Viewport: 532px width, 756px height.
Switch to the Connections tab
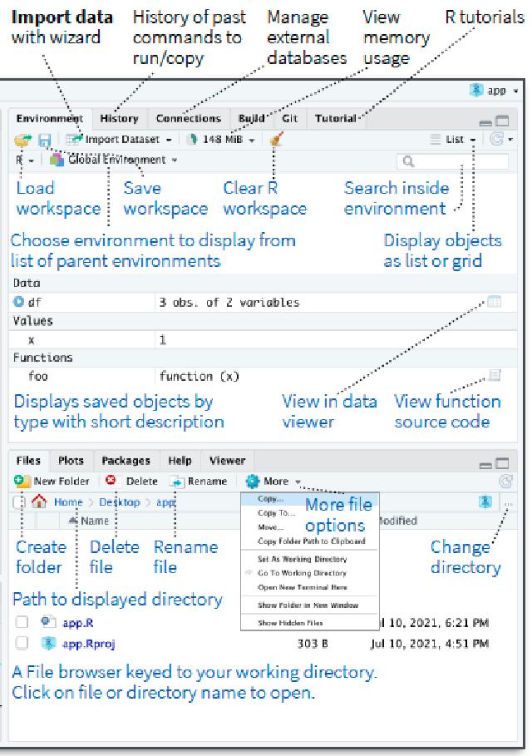coord(189,119)
